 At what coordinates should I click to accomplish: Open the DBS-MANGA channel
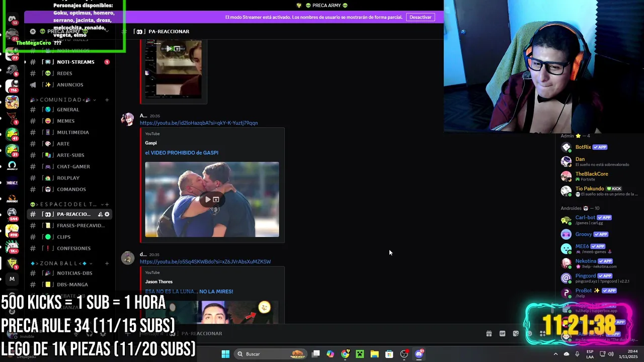tap(69, 285)
